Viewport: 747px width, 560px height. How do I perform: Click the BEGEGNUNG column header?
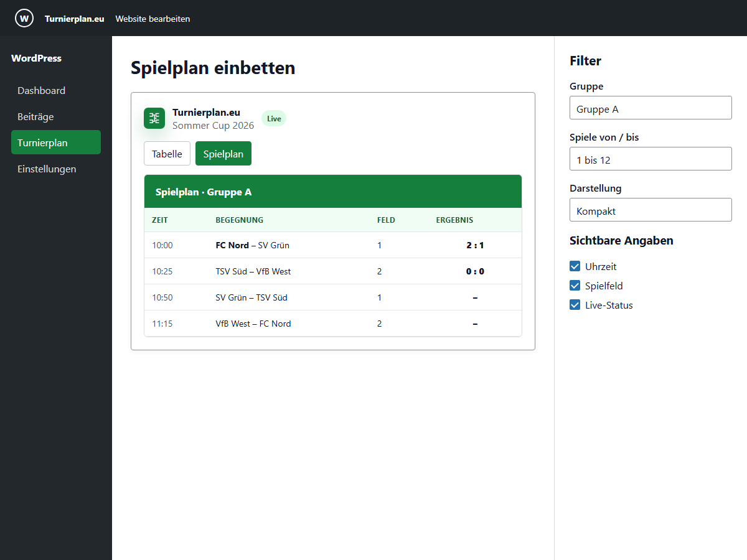240,220
